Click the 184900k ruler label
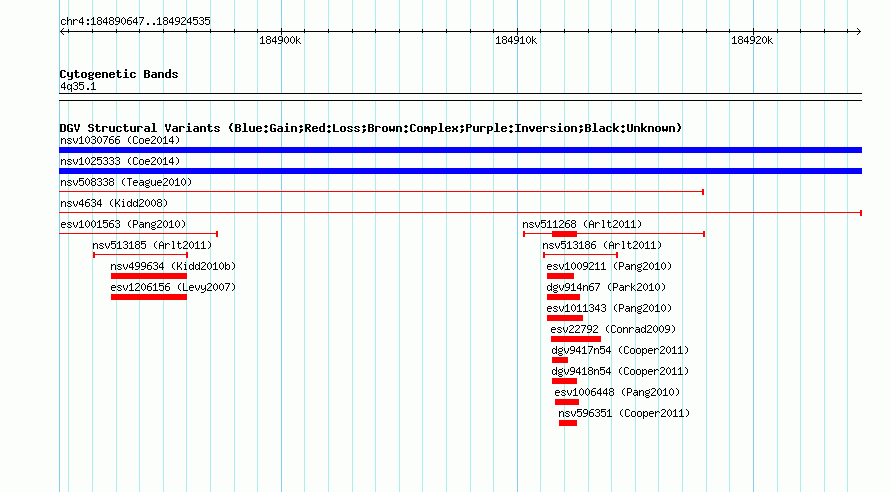 (x=280, y=40)
